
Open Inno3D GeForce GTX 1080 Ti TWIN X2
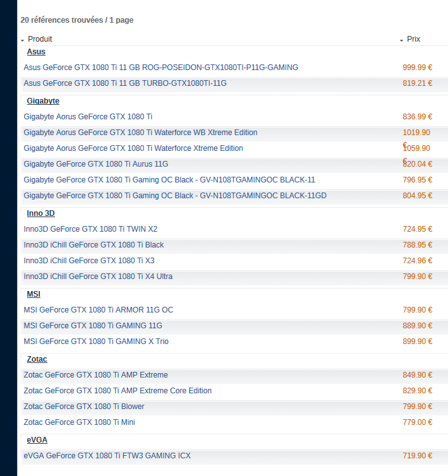[x=90, y=229]
